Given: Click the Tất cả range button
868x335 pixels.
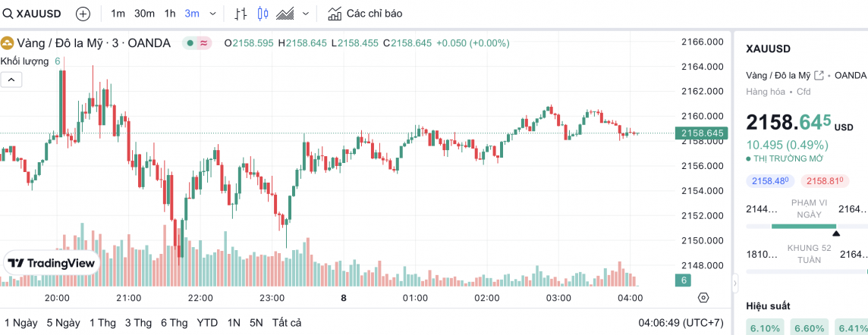Looking at the screenshot, I should tap(286, 322).
